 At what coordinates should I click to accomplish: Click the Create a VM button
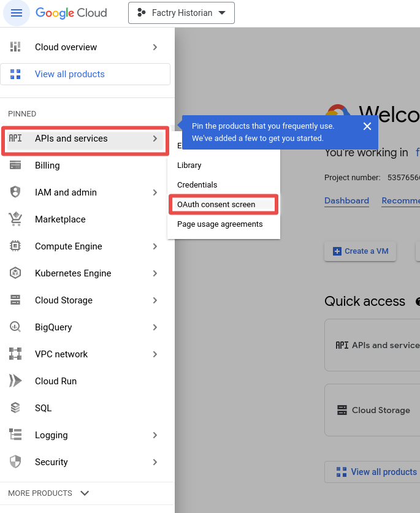coord(360,251)
